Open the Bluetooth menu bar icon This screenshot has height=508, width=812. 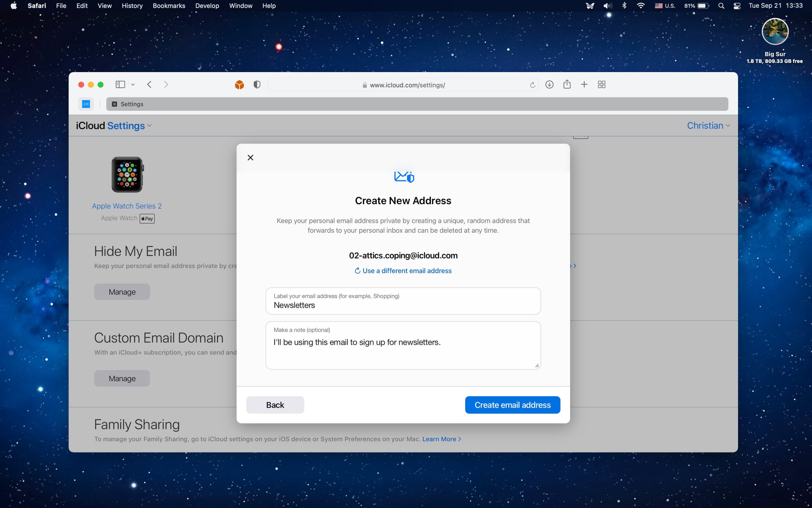pos(624,6)
